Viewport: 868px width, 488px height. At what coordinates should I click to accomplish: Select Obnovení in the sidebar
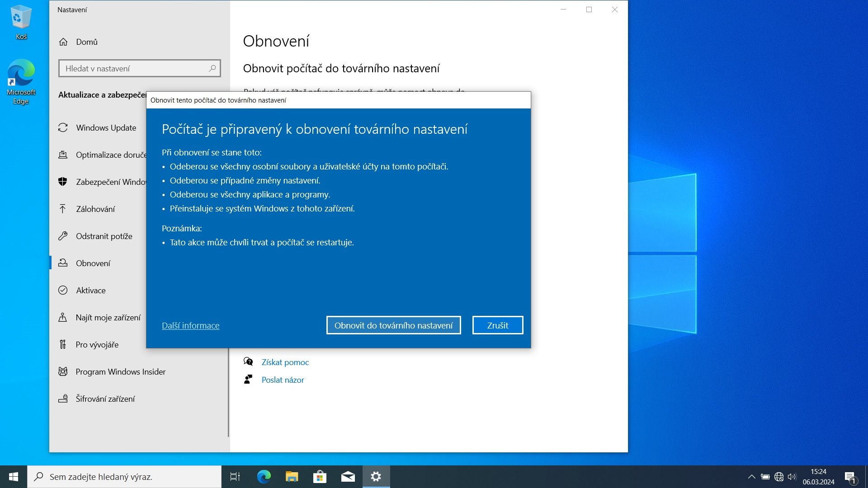pyautogui.click(x=93, y=263)
